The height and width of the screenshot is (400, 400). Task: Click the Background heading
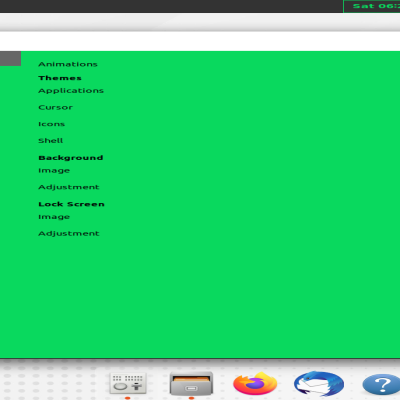(x=71, y=158)
